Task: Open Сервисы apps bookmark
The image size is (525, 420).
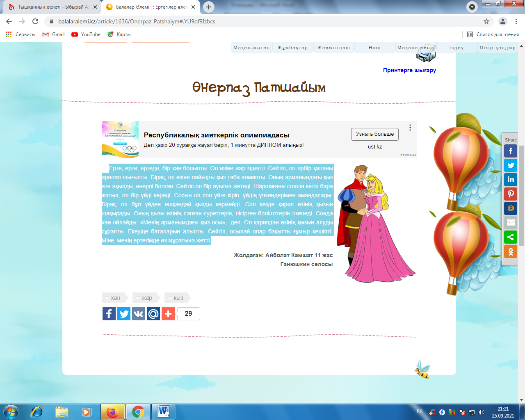Action: pyautogui.click(x=21, y=34)
